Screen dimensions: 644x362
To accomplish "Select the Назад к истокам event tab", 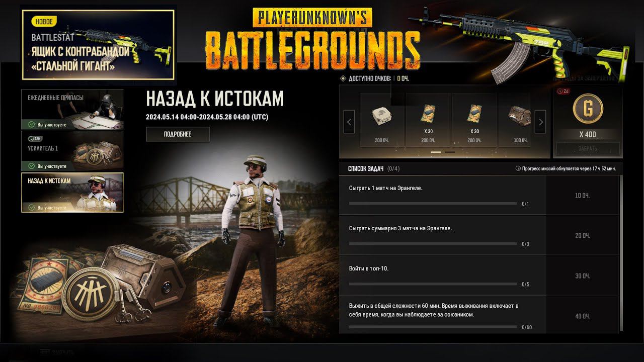I will [x=72, y=193].
